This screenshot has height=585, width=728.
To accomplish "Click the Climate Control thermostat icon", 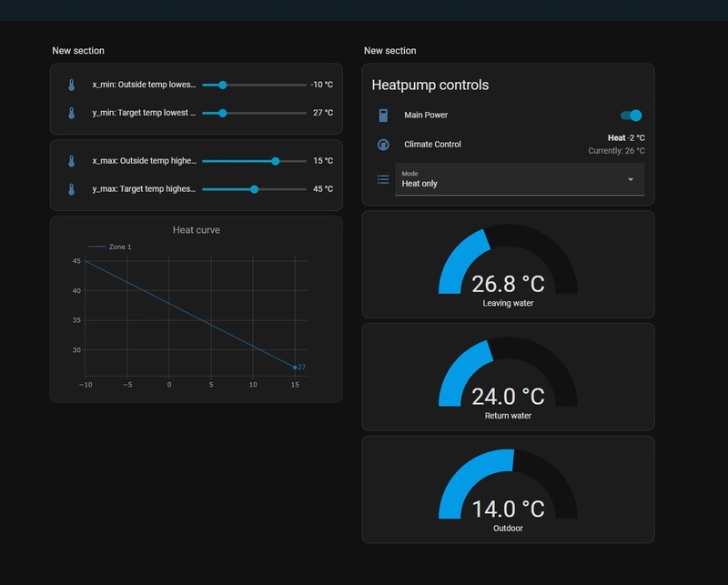I will click(383, 145).
